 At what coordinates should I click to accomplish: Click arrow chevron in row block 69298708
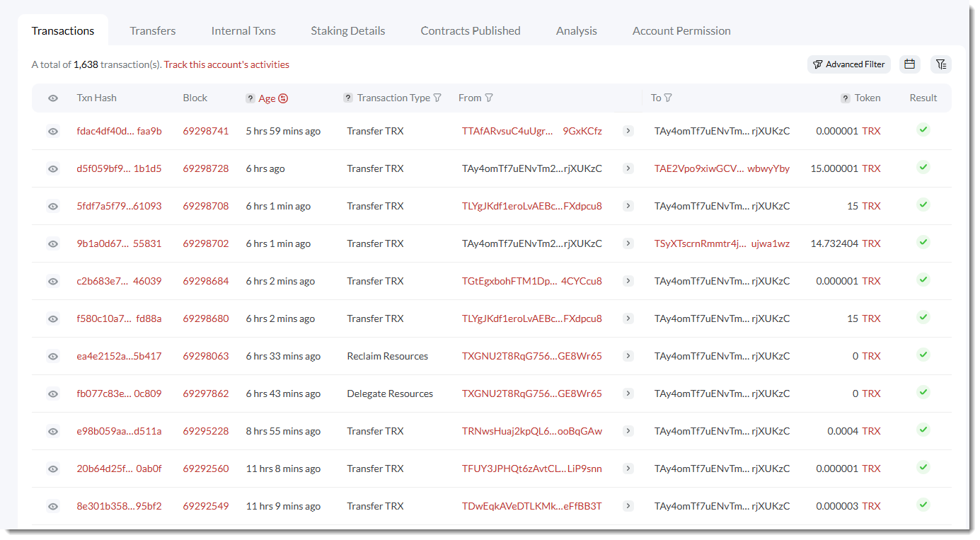click(628, 206)
